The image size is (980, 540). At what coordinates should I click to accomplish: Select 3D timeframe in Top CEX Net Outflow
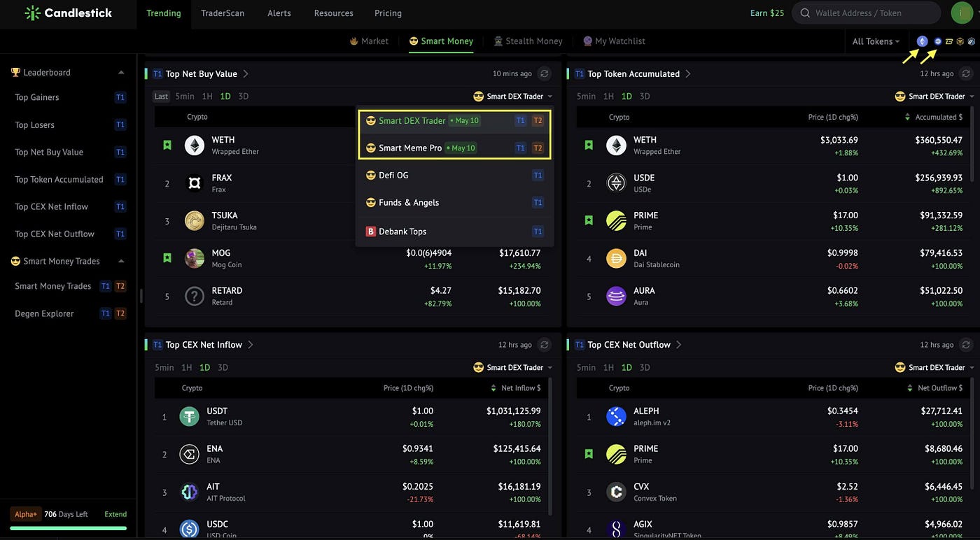(645, 367)
